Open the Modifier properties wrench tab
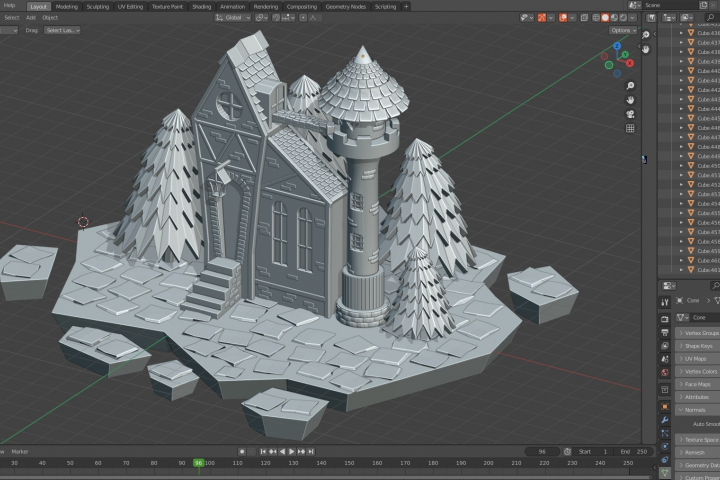The image size is (720, 480). [664, 420]
